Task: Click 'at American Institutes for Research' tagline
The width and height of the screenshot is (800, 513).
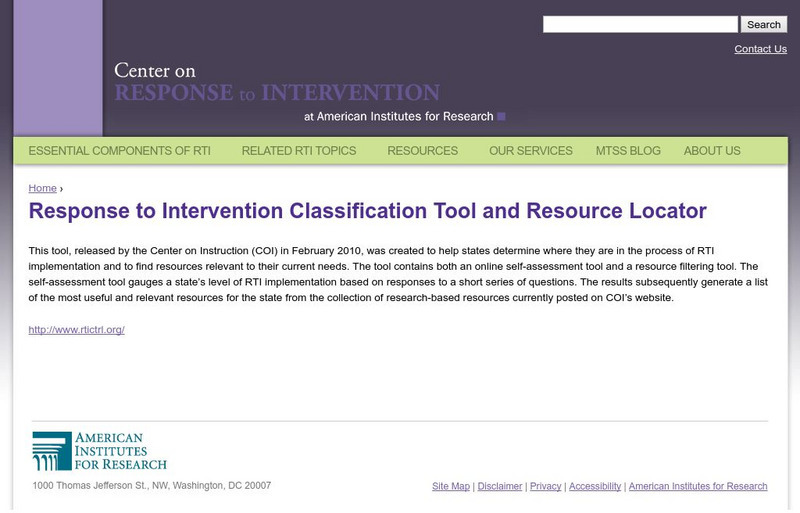Action: coord(398,116)
